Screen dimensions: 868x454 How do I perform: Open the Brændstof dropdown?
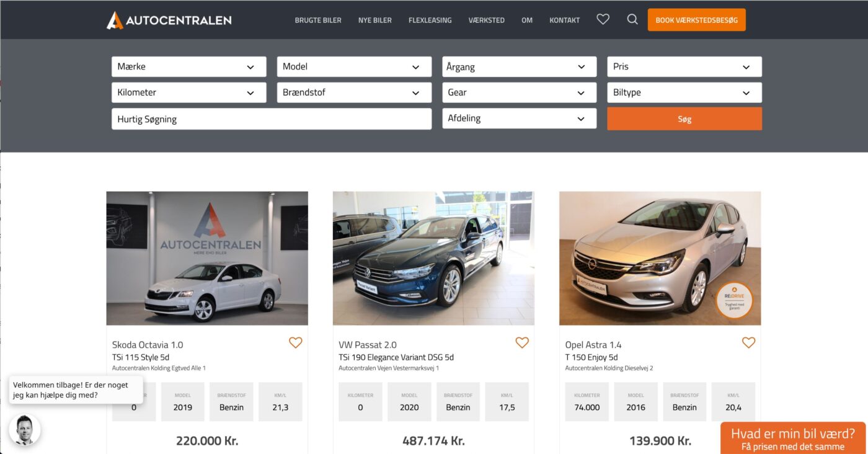[353, 92]
